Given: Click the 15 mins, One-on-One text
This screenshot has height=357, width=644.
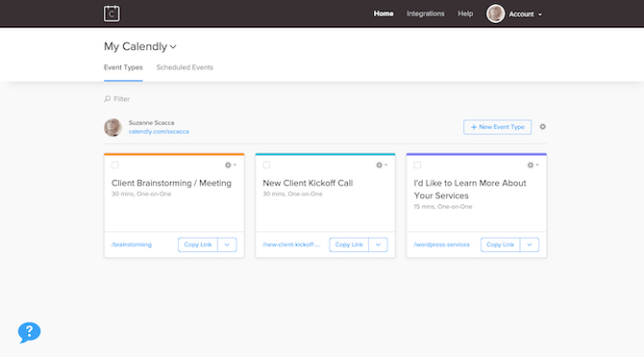Looking at the screenshot, I should (443, 207).
